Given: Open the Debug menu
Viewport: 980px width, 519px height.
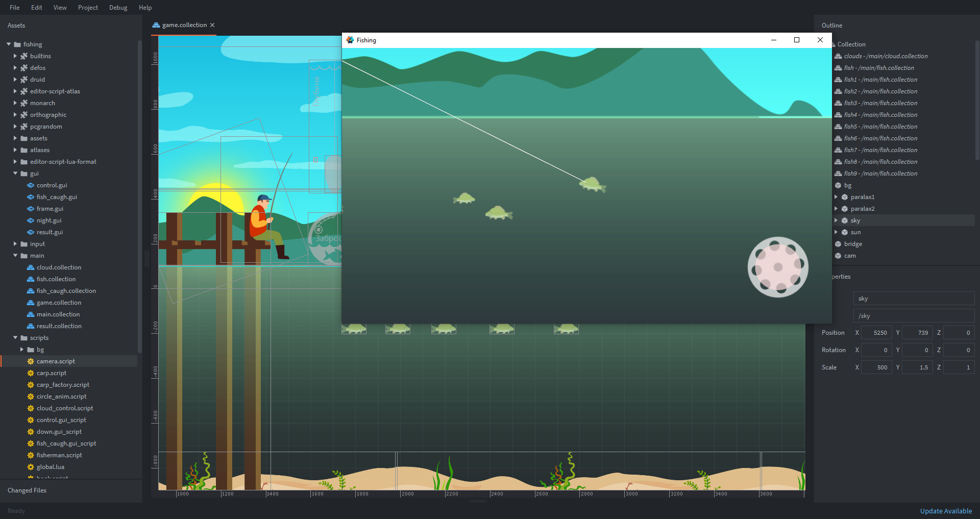Looking at the screenshot, I should click(118, 7).
